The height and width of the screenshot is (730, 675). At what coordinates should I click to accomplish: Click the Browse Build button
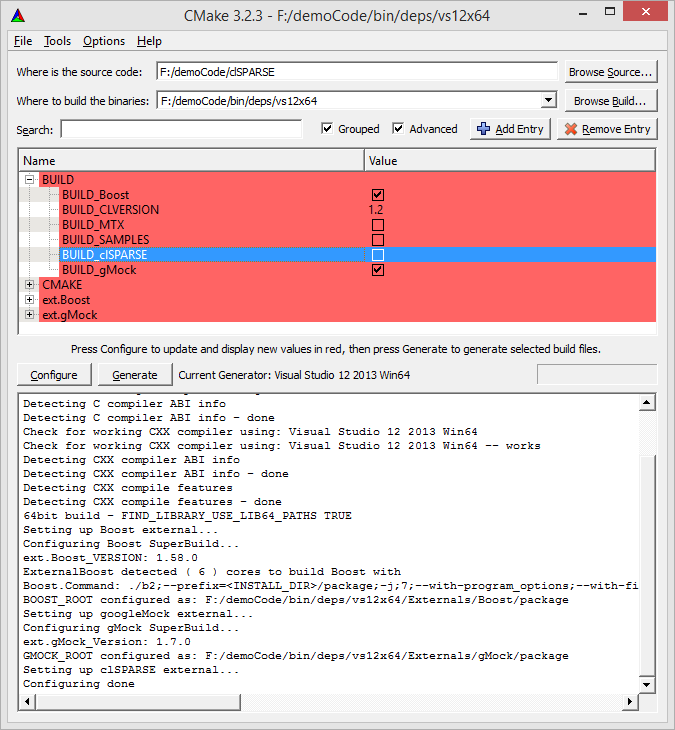click(x=611, y=101)
